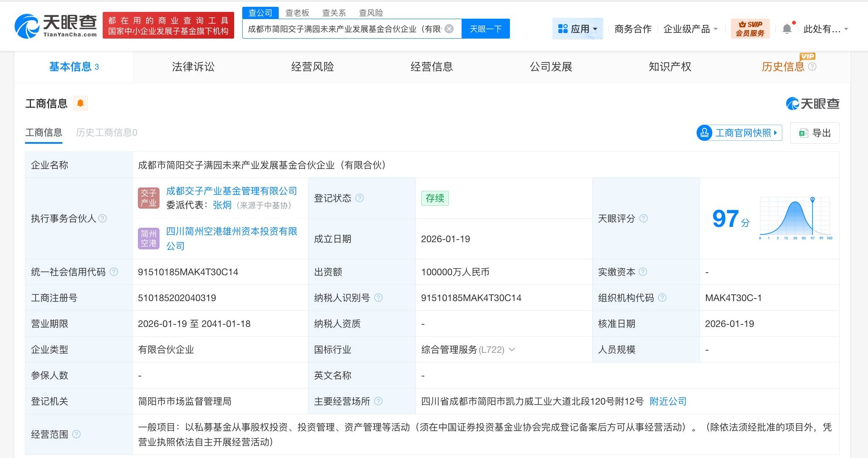This screenshot has width=868, height=458.
Task: Open help tooltip beside 天眼评分
Action: (644, 219)
